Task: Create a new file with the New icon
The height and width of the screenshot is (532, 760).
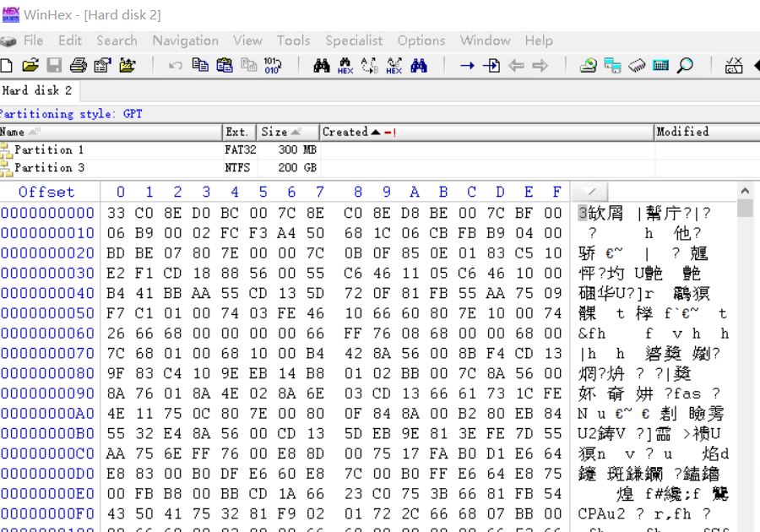Action: tap(6, 65)
